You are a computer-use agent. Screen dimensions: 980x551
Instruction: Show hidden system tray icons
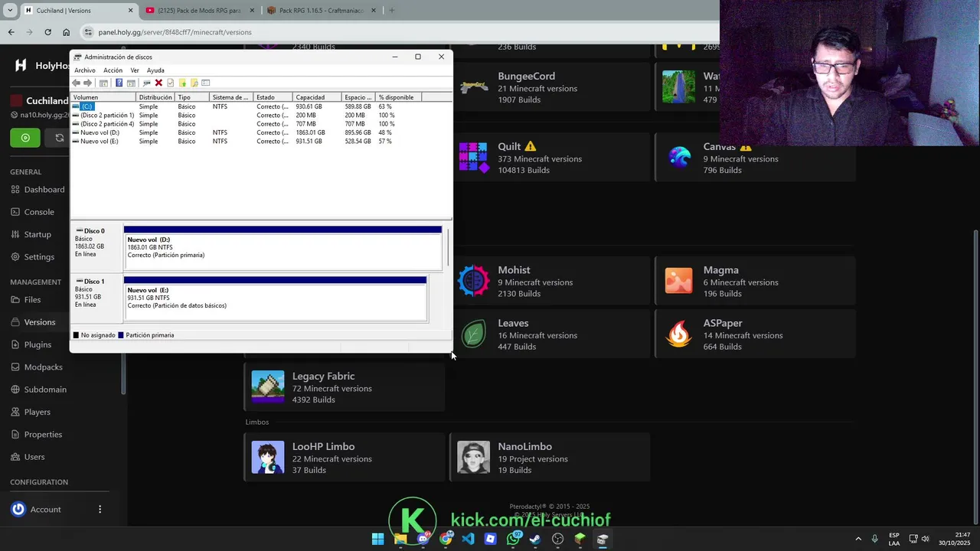858,539
